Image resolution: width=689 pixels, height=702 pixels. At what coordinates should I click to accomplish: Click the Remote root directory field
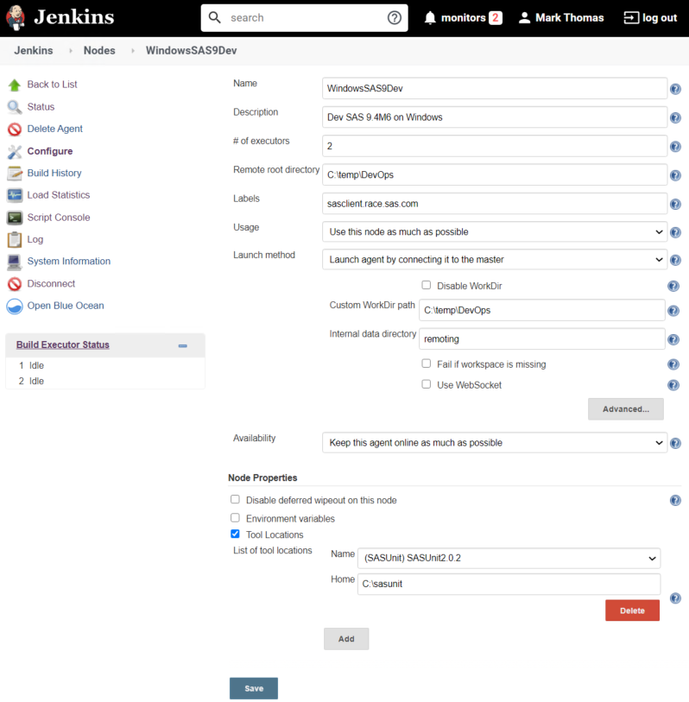point(495,175)
